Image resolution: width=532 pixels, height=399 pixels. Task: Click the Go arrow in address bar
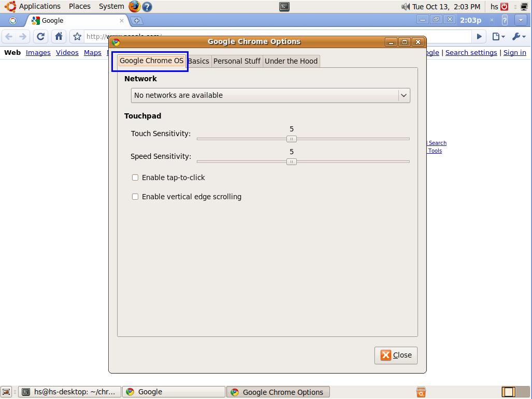tap(479, 36)
